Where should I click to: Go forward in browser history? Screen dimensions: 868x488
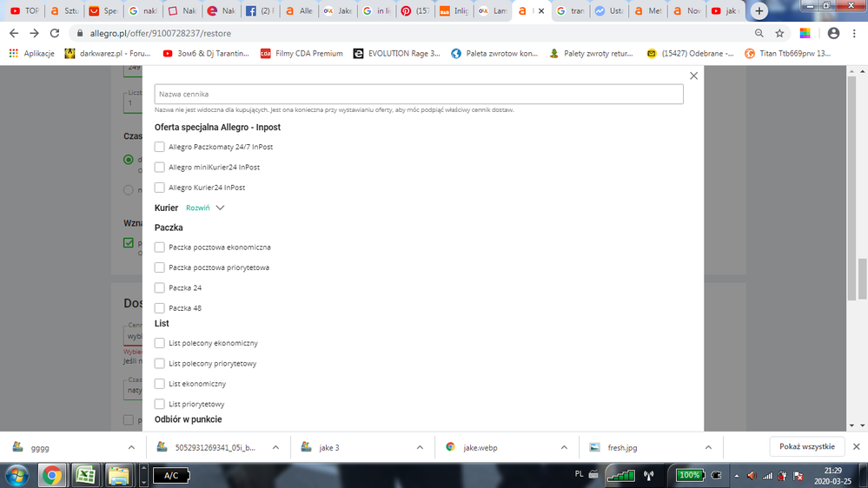point(35,33)
